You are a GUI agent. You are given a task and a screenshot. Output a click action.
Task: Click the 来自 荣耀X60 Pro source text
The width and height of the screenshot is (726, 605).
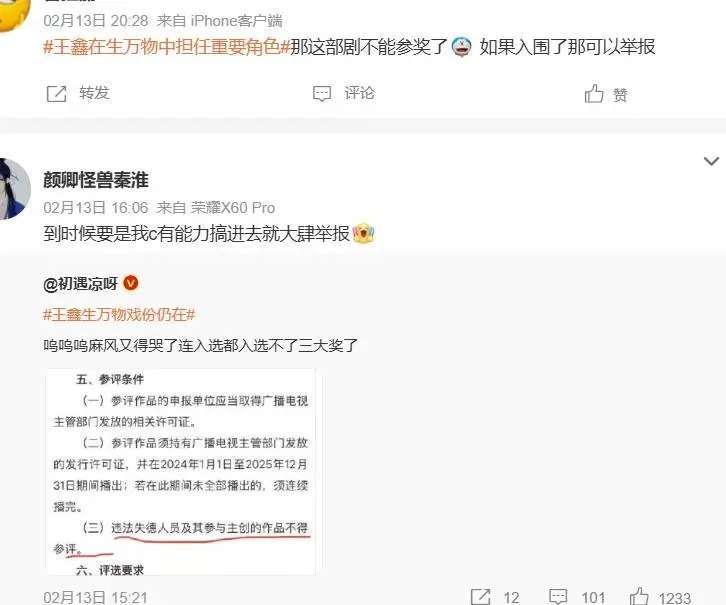tap(216, 208)
